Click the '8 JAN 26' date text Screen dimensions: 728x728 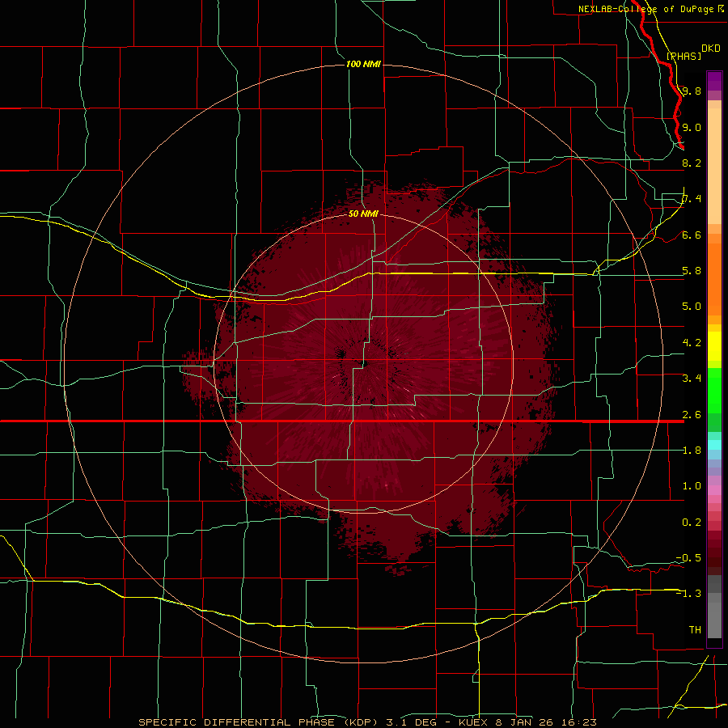(524, 722)
